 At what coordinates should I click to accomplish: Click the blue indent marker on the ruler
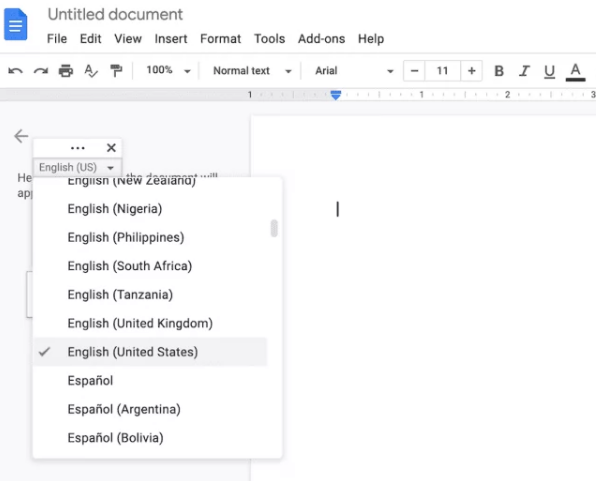click(x=336, y=95)
